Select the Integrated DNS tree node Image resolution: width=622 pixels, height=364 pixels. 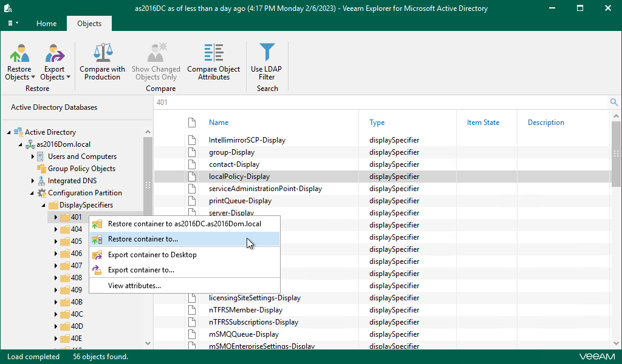pyautogui.click(x=72, y=181)
